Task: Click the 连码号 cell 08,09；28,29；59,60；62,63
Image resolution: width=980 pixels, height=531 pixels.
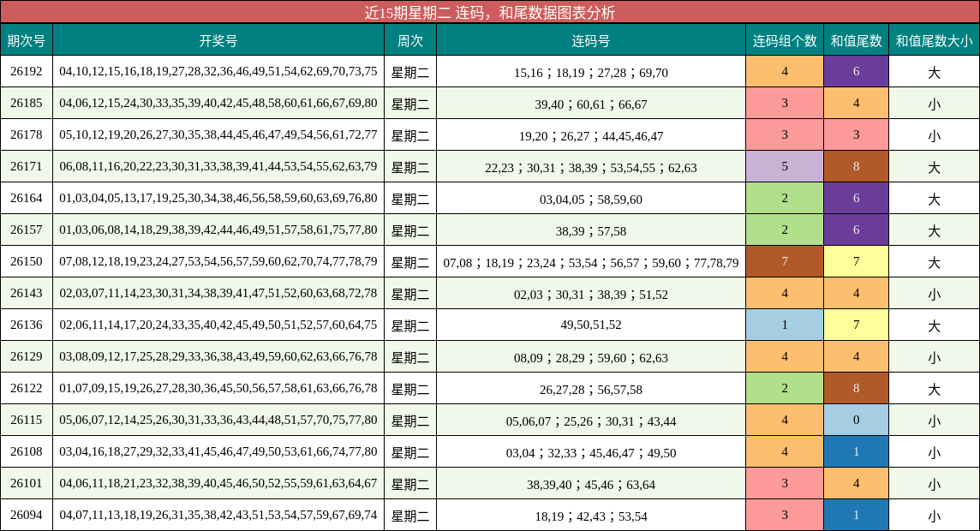Action: [x=590, y=358]
